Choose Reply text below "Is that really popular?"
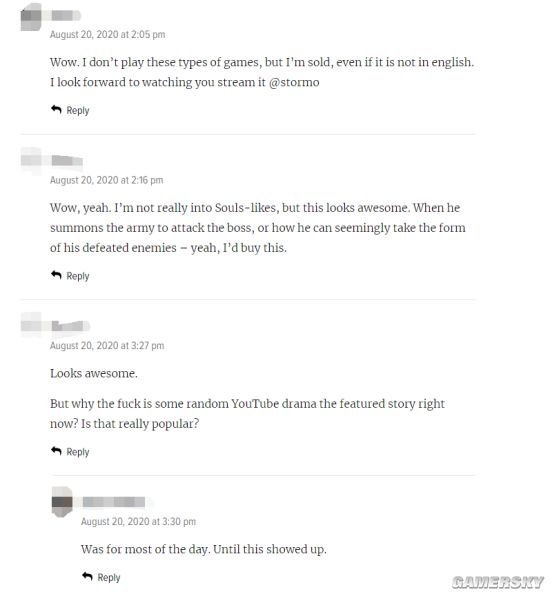Viewport: 550px width, 594px height. pos(78,452)
